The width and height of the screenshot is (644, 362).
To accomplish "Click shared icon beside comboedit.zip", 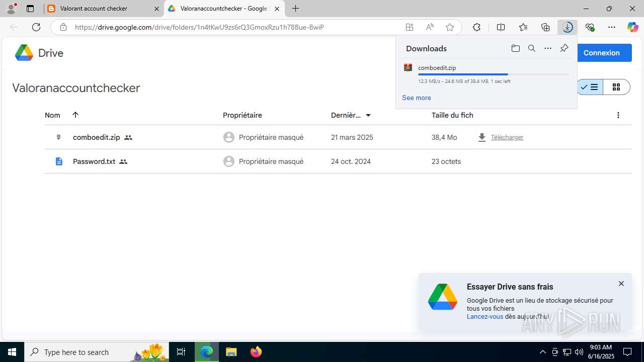I will (128, 137).
